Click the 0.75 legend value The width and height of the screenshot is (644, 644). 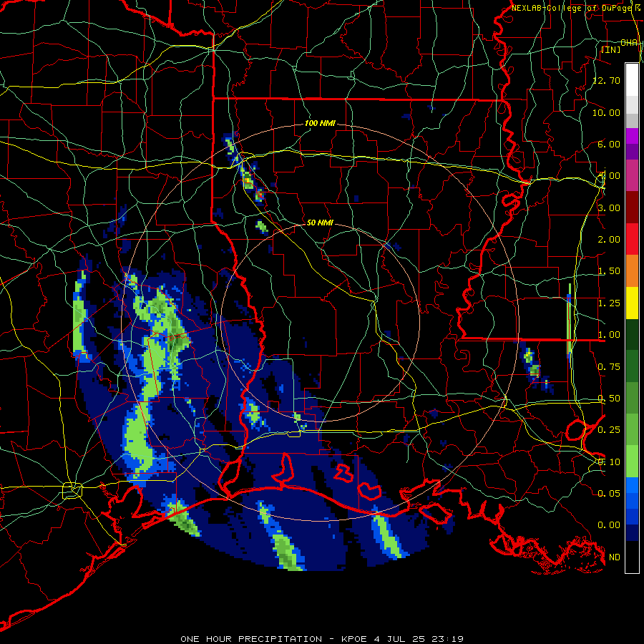pos(609,367)
